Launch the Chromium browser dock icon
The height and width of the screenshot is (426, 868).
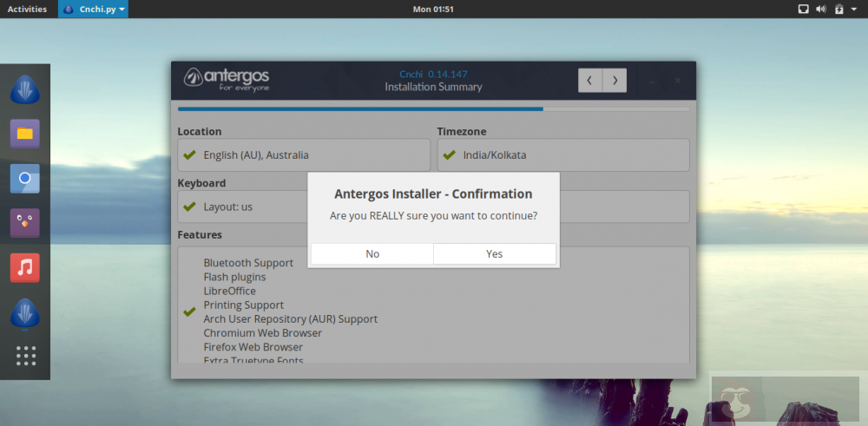click(x=25, y=178)
